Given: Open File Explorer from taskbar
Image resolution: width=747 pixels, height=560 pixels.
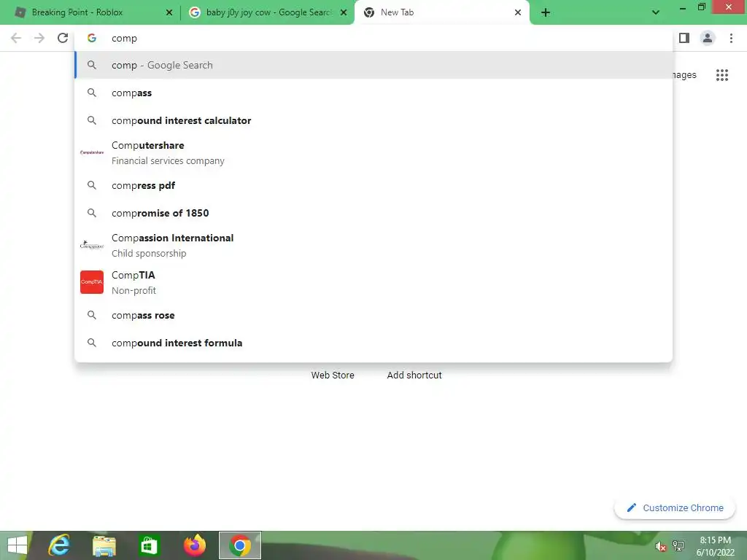Looking at the screenshot, I should [104, 545].
